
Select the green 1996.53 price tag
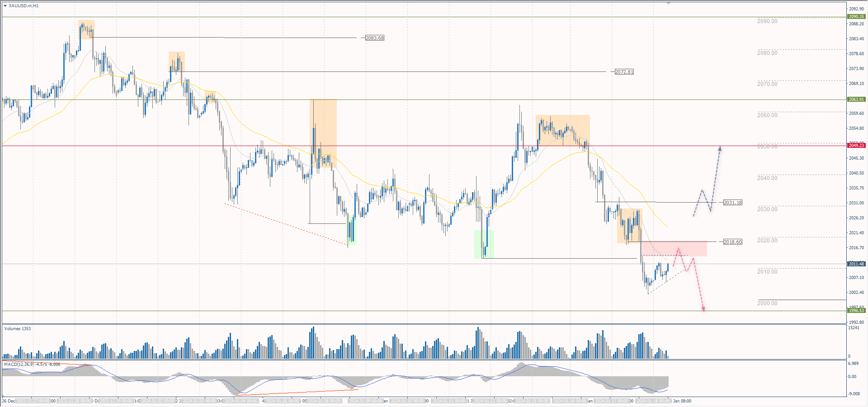click(856, 311)
